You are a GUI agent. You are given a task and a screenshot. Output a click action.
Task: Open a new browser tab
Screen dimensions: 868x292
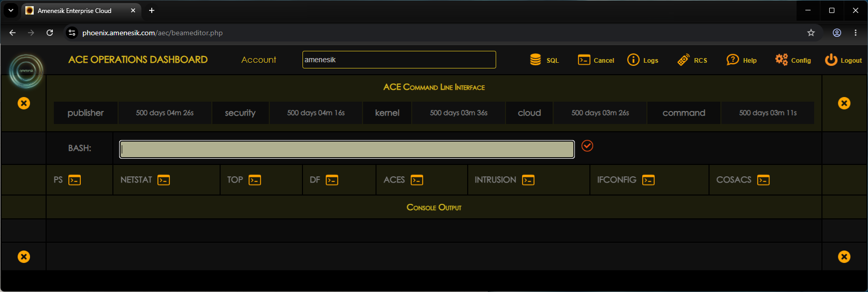152,10
